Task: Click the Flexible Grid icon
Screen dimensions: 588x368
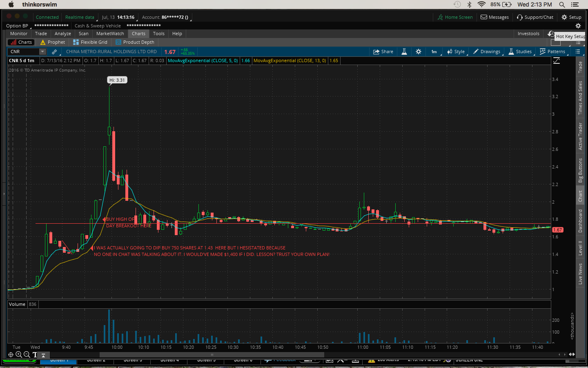Action: click(76, 42)
